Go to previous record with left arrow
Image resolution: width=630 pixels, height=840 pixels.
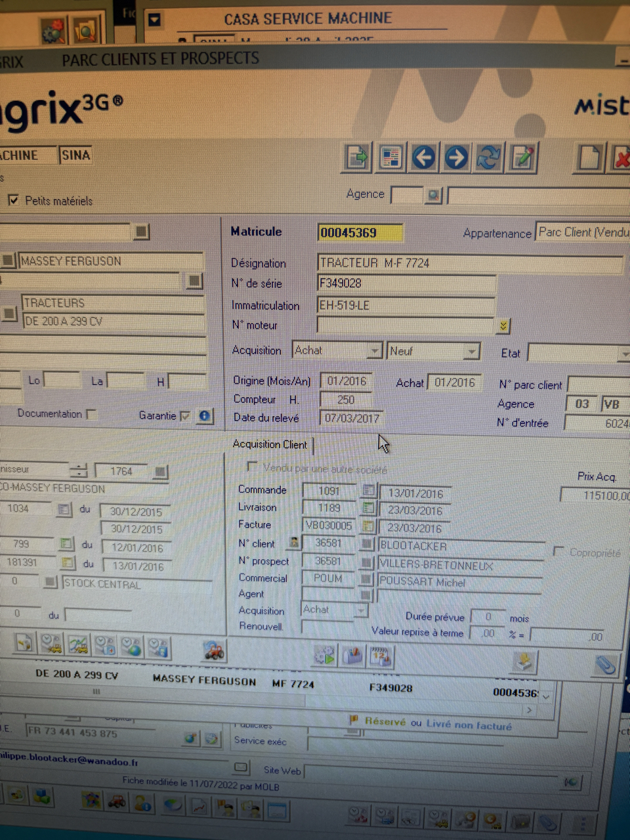pos(424,157)
